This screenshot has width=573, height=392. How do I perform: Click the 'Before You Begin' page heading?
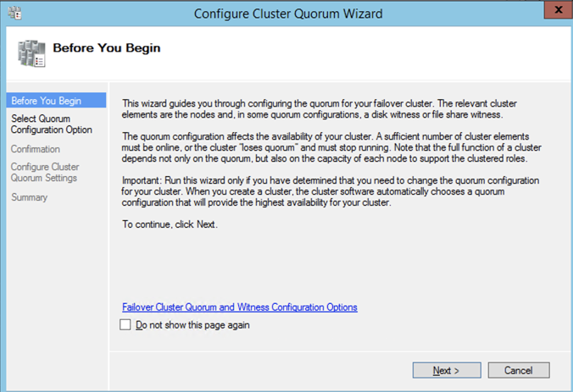point(107,48)
